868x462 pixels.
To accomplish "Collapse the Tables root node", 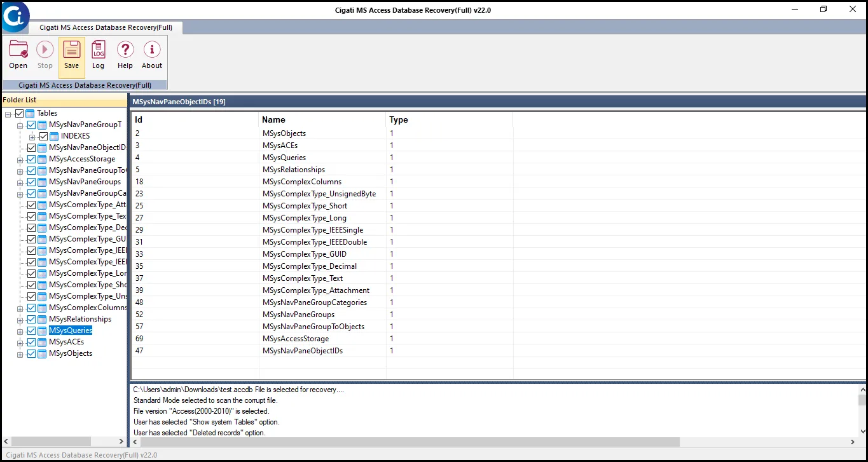I will point(8,114).
